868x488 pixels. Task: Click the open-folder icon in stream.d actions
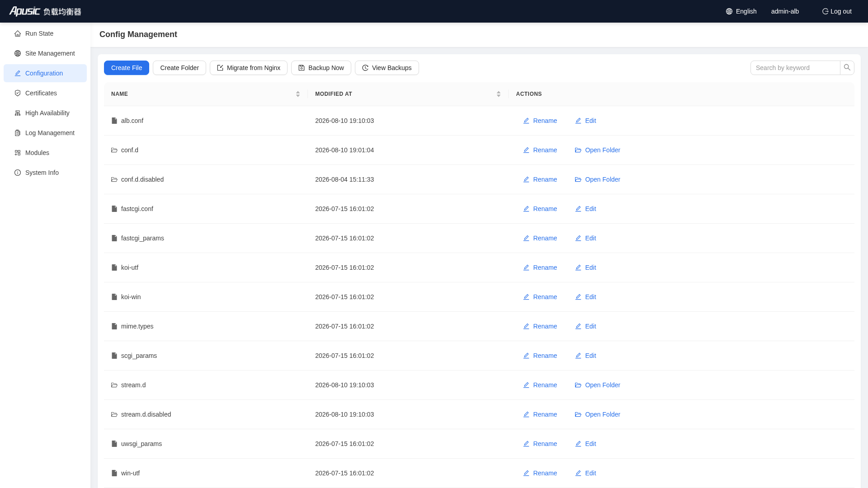point(578,385)
